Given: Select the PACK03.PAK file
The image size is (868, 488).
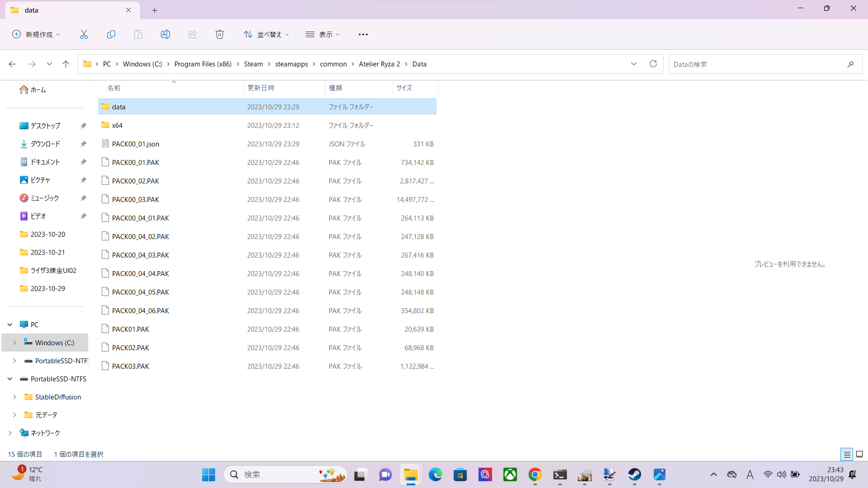Looking at the screenshot, I should pyautogui.click(x=267, y=366).
